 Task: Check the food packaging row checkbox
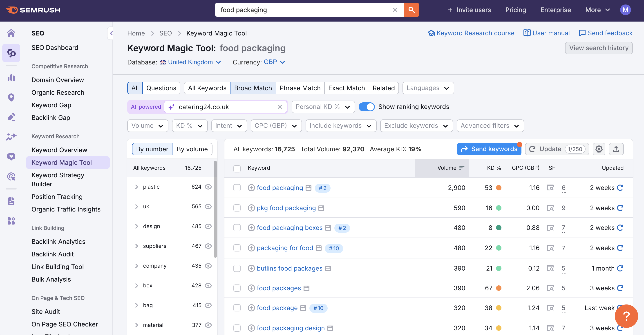pos(237,188)
